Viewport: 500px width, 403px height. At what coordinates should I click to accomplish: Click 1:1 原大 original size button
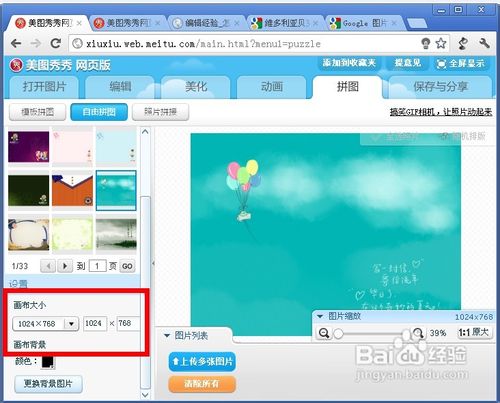475,332
